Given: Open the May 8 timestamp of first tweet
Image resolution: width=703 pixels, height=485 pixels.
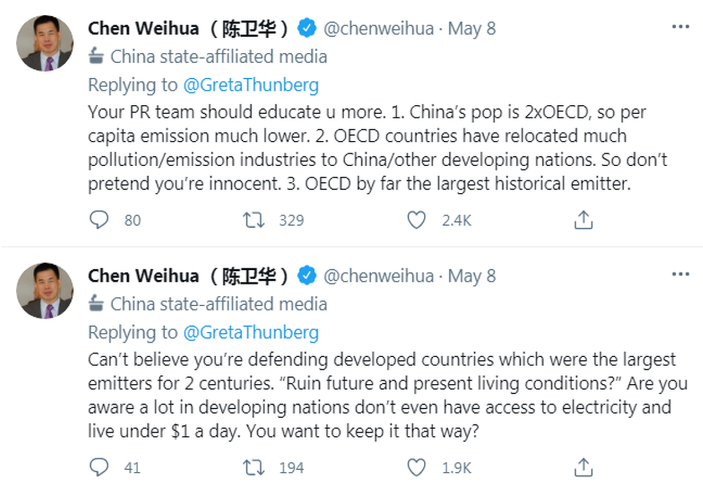Looking at the screenshot, I should (x=471, y=28).
